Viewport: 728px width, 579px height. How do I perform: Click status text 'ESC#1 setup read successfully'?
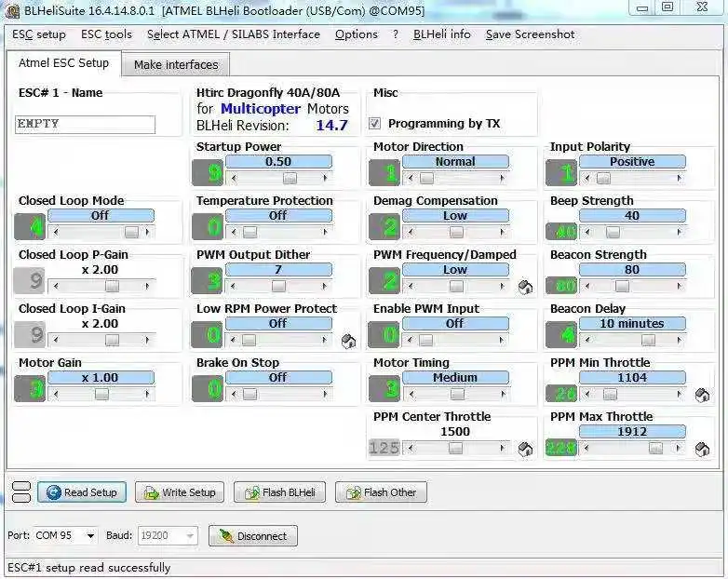tap(89, 568)
